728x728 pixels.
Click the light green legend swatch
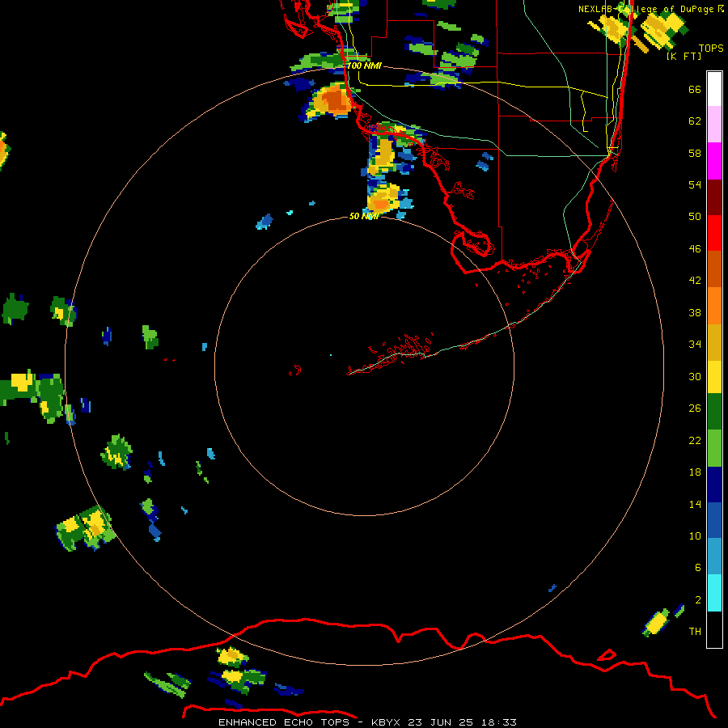tap(714, 448)
